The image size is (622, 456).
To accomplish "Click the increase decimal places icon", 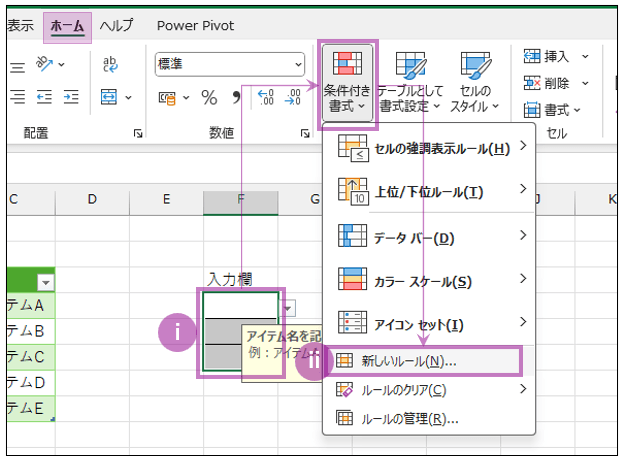I will [266, 97].
